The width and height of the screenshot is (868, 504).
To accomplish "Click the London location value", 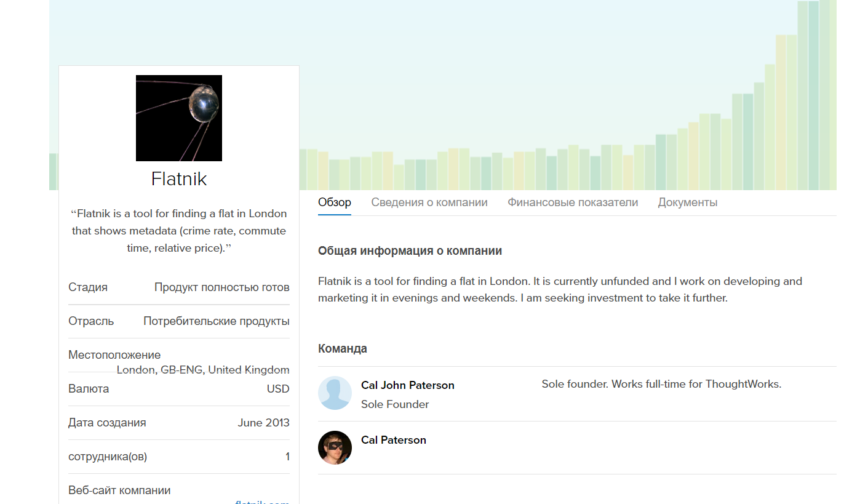I will [x=203, y=369].
